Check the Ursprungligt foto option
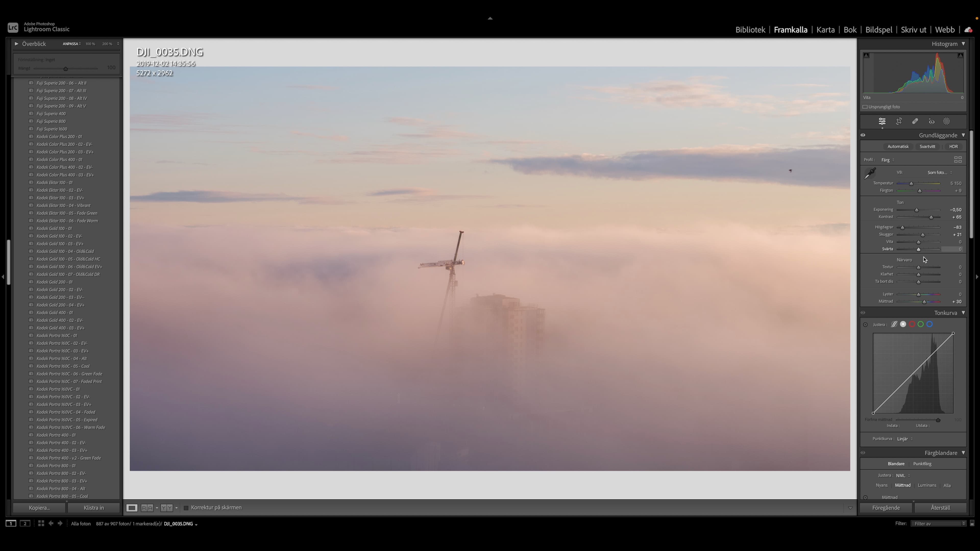This screenshot has height=551, width=980. (865, 107)
